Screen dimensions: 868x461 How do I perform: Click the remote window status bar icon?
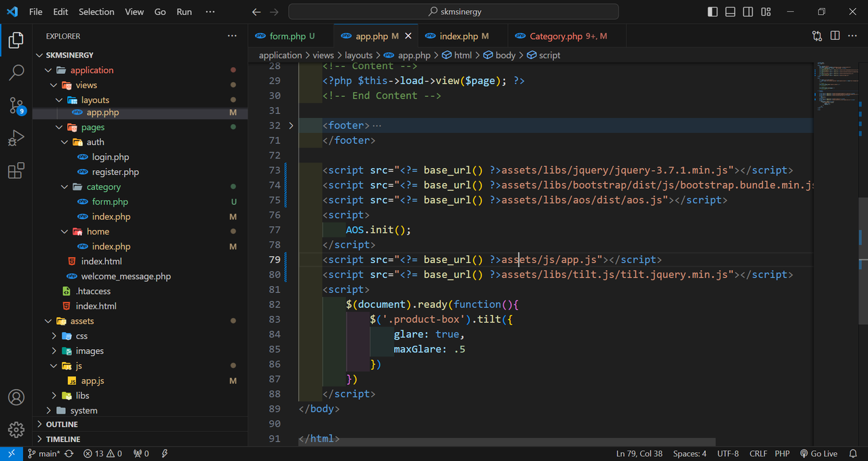pyautogui.click(x=12, y=454)
